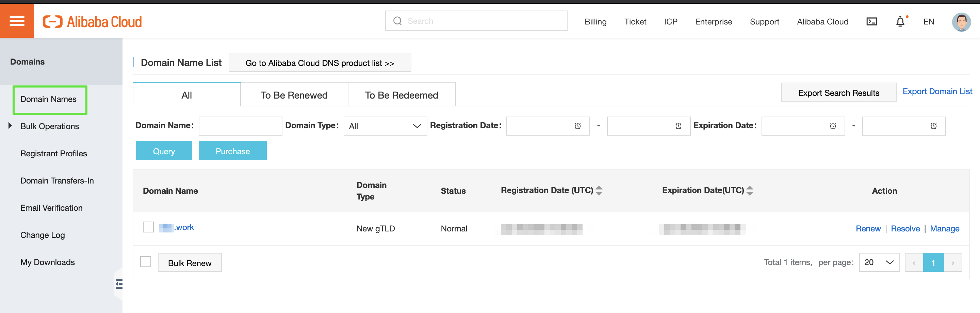Open the Registration Date start calendar icon
The height and width of the screenshot is (313, 980).
pos(577,126)
